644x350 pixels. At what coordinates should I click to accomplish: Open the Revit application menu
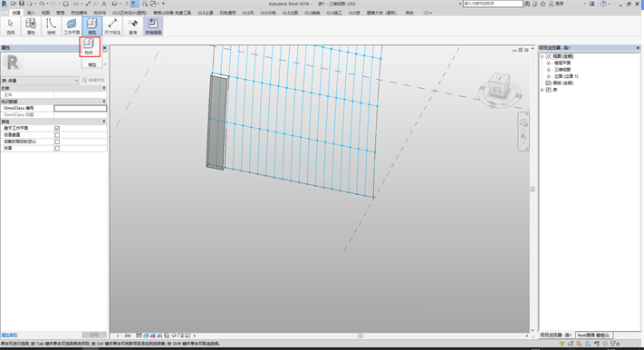pos(5,4)
